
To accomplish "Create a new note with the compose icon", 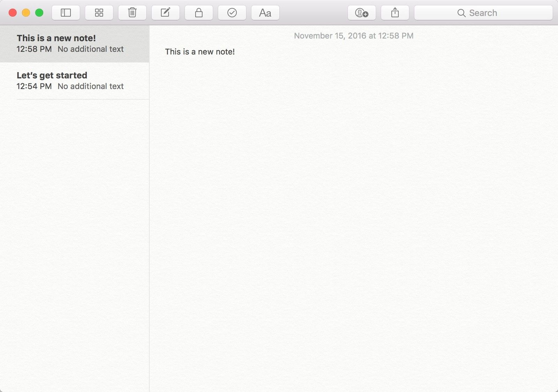I will click(165, 13).
